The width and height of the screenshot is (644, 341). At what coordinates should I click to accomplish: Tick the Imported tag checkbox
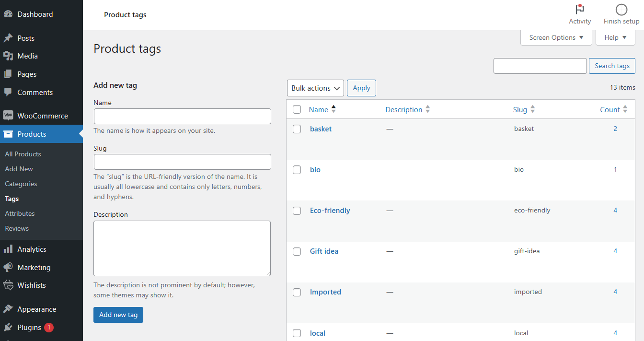(297, 292)
